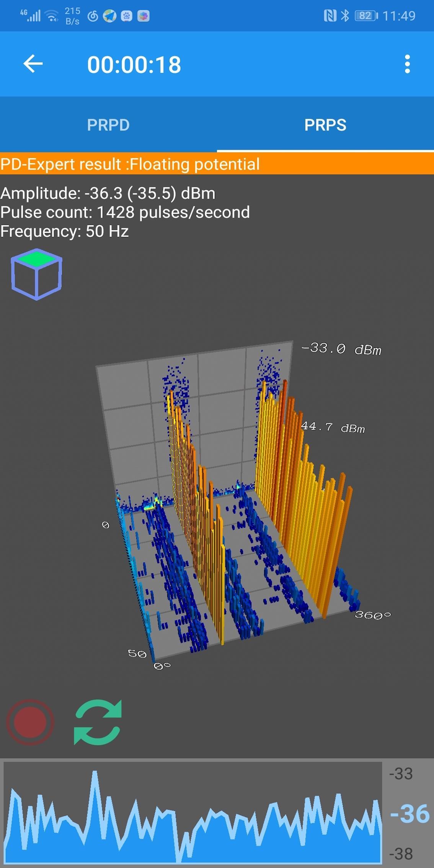The image size is (434, 868).
Task: Start recording with the red button
Action: pos(30,722)
